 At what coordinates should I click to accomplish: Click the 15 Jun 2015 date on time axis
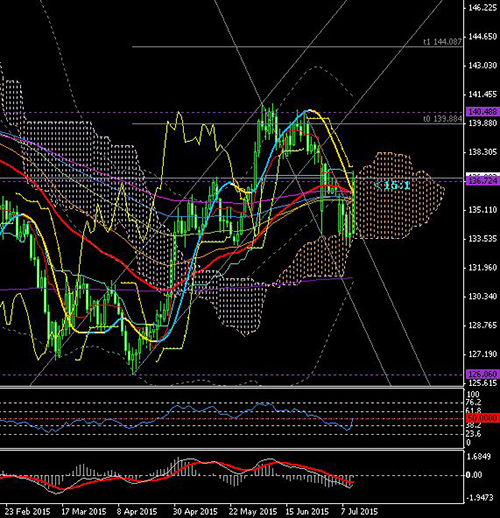tap(307, 511)
